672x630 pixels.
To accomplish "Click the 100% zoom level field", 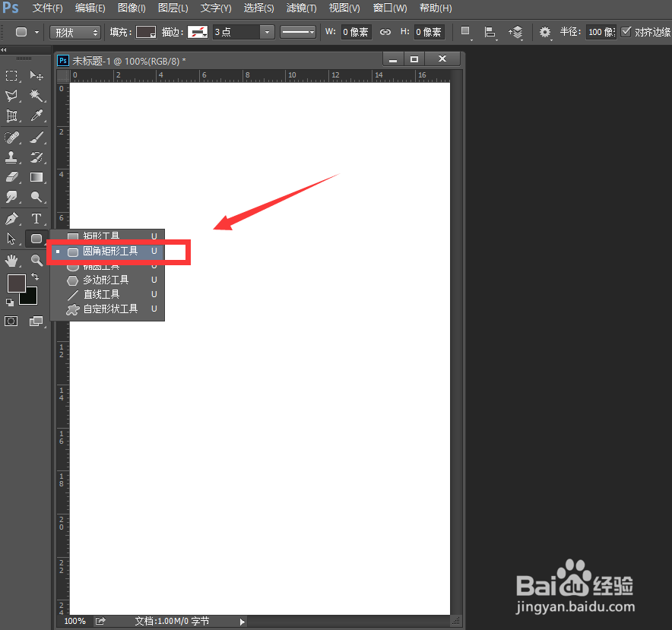I will [74, 621].
